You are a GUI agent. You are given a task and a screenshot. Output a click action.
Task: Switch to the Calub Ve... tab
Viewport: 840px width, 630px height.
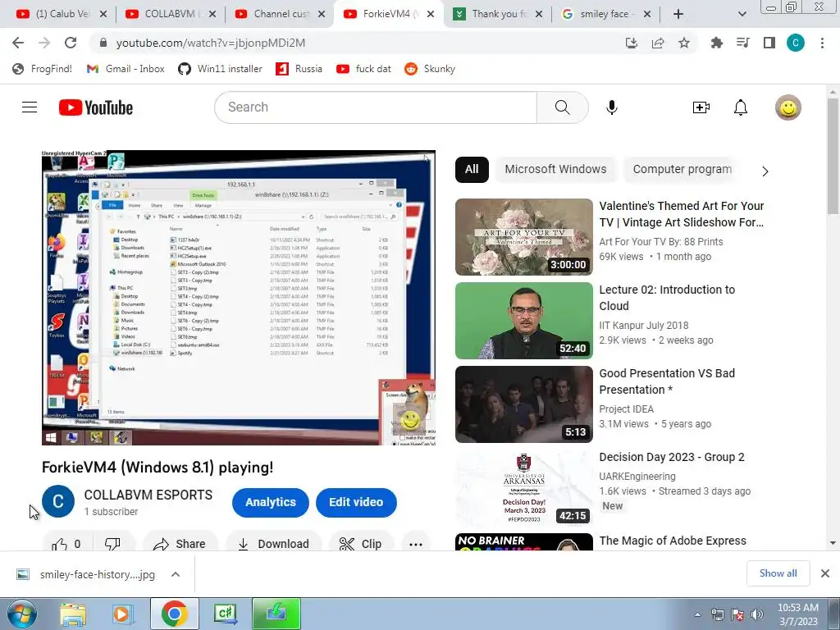tap(61, 14)
